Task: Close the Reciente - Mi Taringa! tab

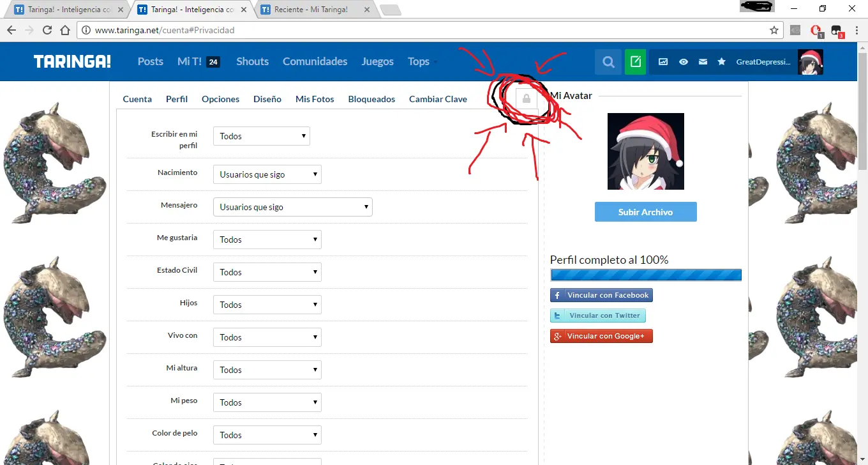Action: click(x=367, y=10)
